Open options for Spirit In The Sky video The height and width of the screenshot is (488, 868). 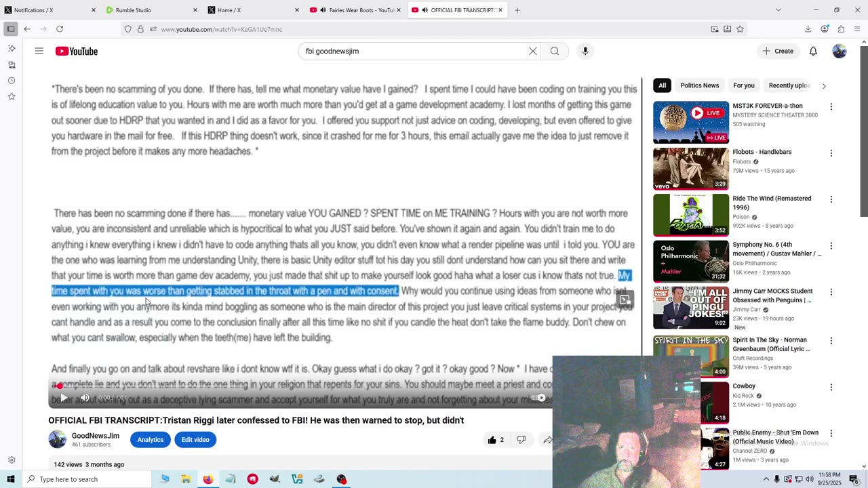(831, 342)
